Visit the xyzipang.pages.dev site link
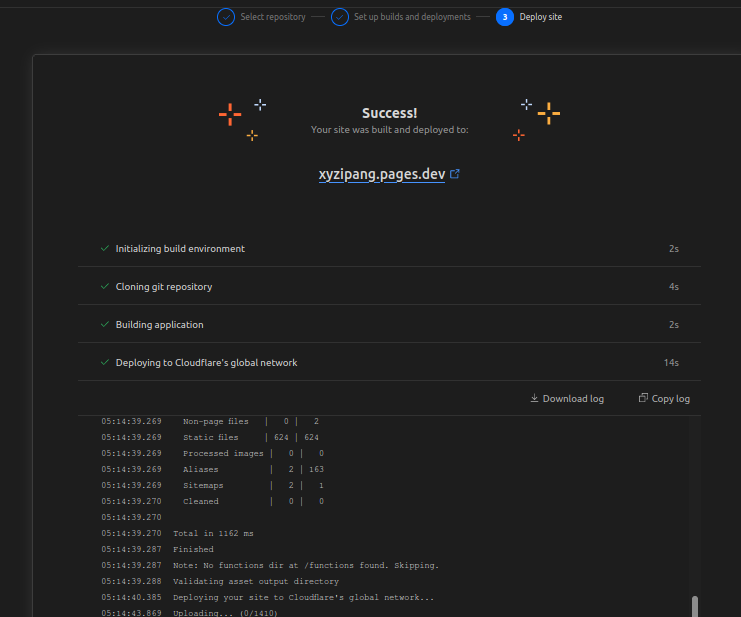The image size is (741, 617). pyautogui.click(x=381, y=174)
